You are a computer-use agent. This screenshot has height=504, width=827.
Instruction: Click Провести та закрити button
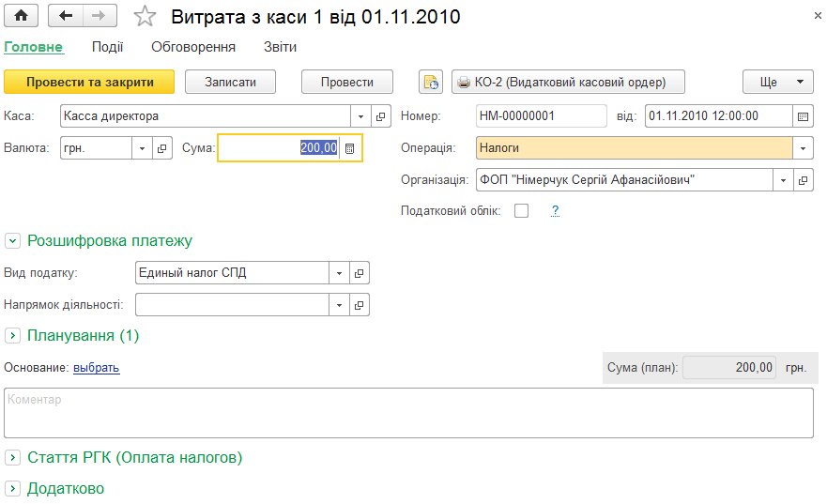point(89,83)
